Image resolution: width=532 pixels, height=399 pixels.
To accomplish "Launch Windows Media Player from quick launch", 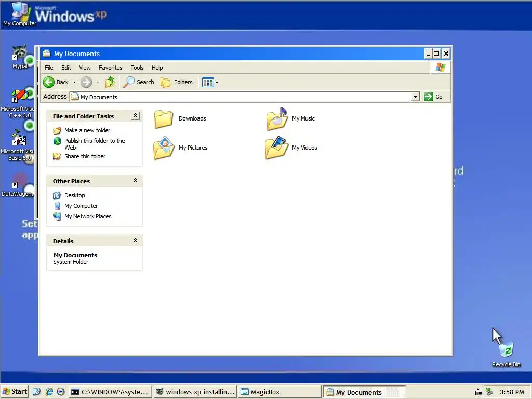I will click(60, 392).
